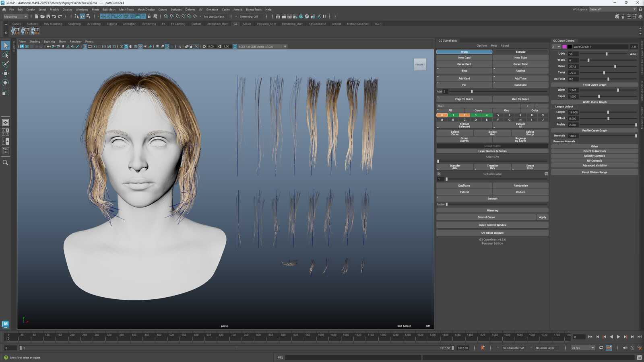Open a scene via folder icon
Image resolution: width=644 pixels, height=362 pixels.
tap(42, 16)
